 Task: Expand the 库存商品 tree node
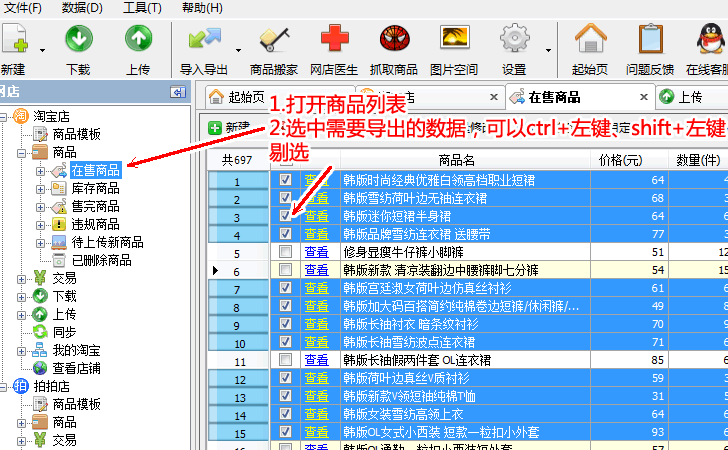pyautogui.click(x=40, y=189)
